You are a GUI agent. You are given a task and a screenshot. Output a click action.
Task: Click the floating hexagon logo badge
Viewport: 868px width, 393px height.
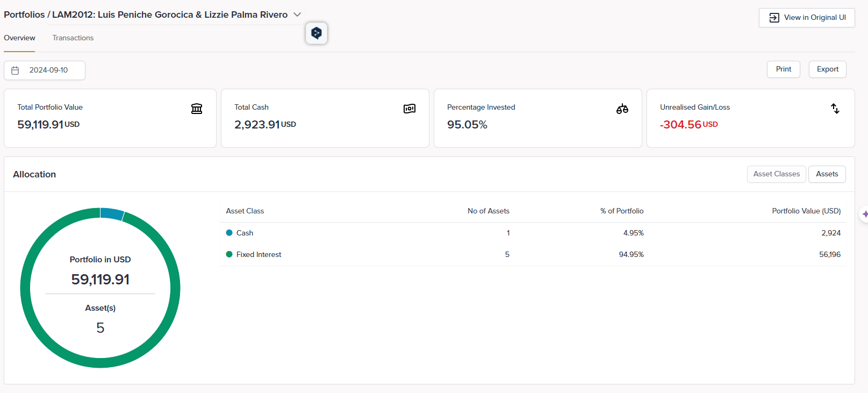coord(317,33)
